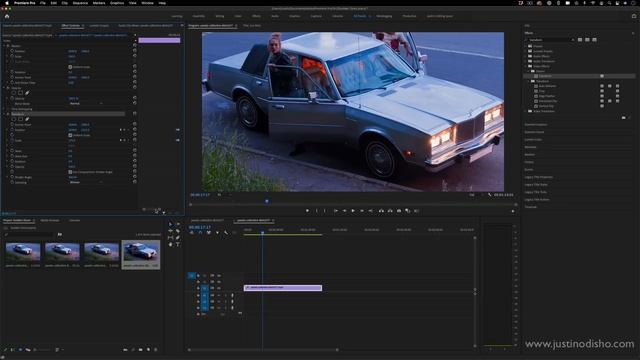Select the Pen tool in the Tools panel
640x360 pixels.
click(x=178, y=238)
